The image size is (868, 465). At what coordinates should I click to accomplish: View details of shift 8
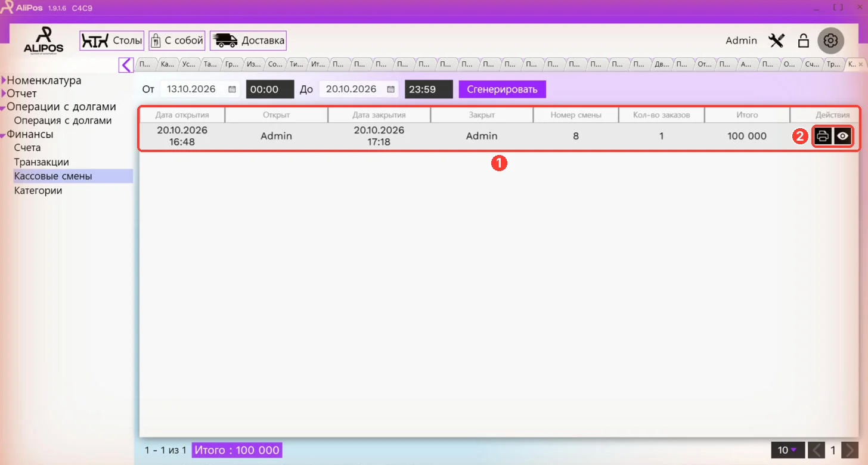point(842,136)
